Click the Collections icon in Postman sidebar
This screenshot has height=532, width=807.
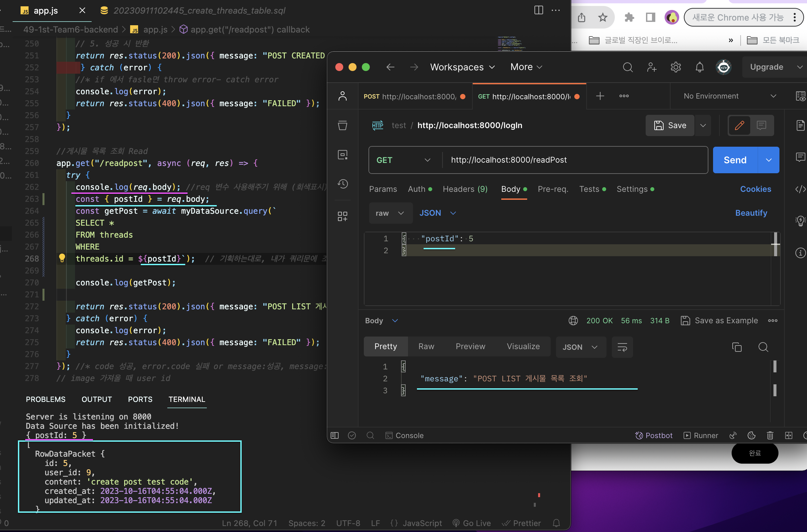[342, 125]
